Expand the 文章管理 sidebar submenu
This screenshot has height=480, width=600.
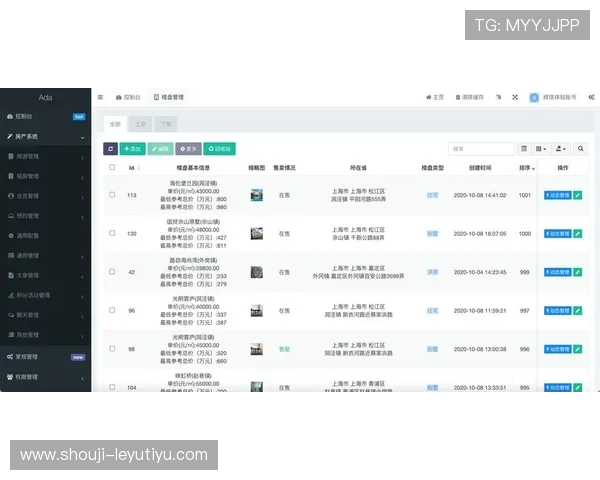[x=46, y=276]
